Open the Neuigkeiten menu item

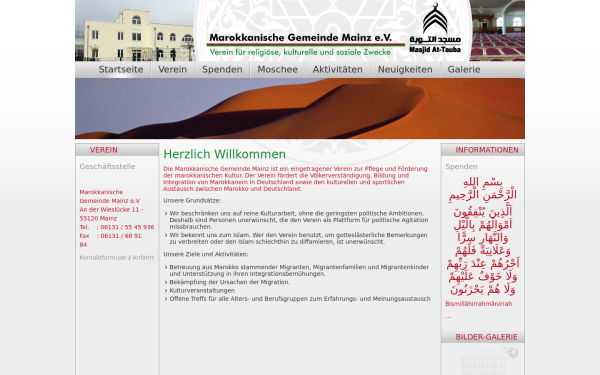pyautogui.click(x=405, y=69)
